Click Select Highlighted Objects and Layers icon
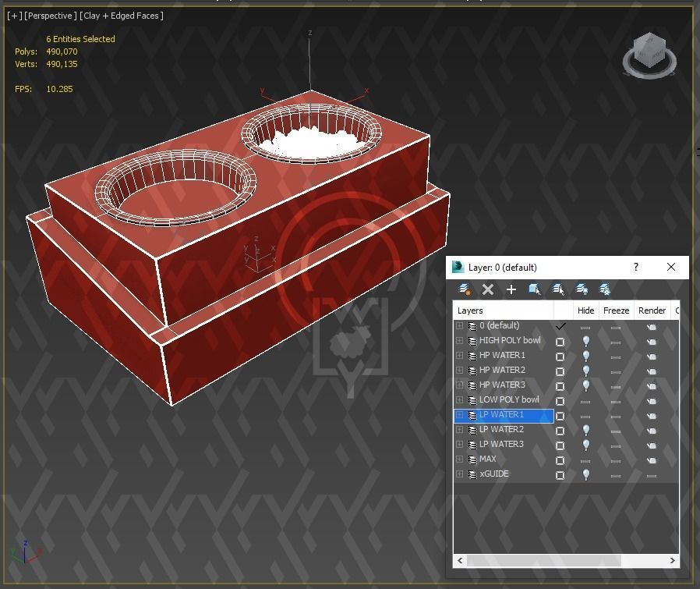Viewport: 700px width, 589px height. pos(535,289)
